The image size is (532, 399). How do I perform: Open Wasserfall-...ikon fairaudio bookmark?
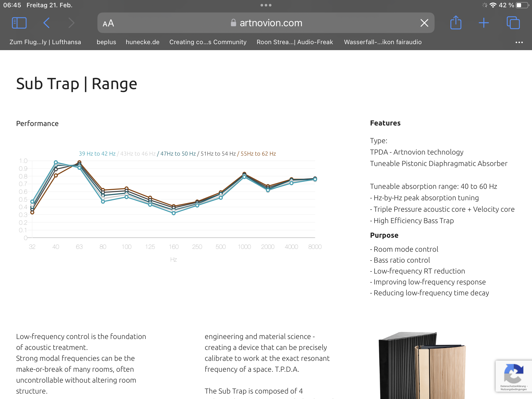383,42
